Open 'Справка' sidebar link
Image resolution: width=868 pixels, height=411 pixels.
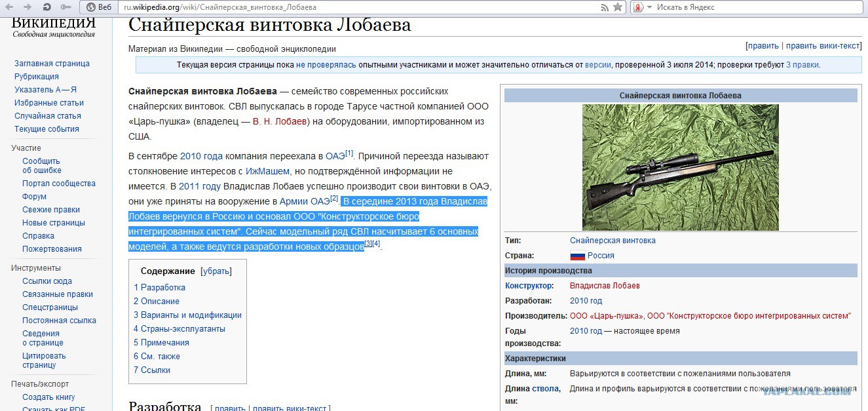(x=38, y=236)
